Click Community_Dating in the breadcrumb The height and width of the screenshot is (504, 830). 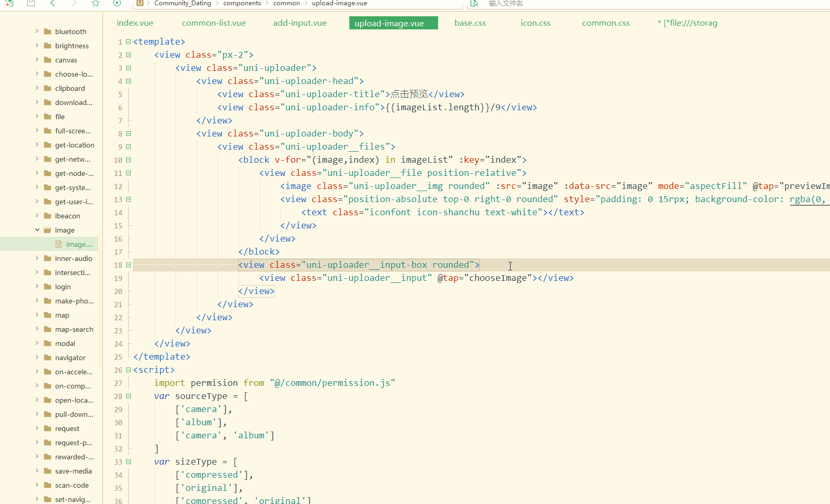[182, 3]
